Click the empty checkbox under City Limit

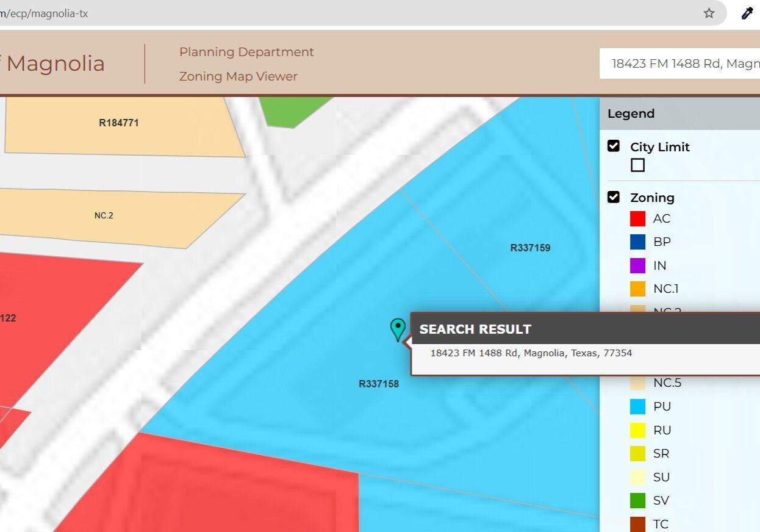[637, 165]
